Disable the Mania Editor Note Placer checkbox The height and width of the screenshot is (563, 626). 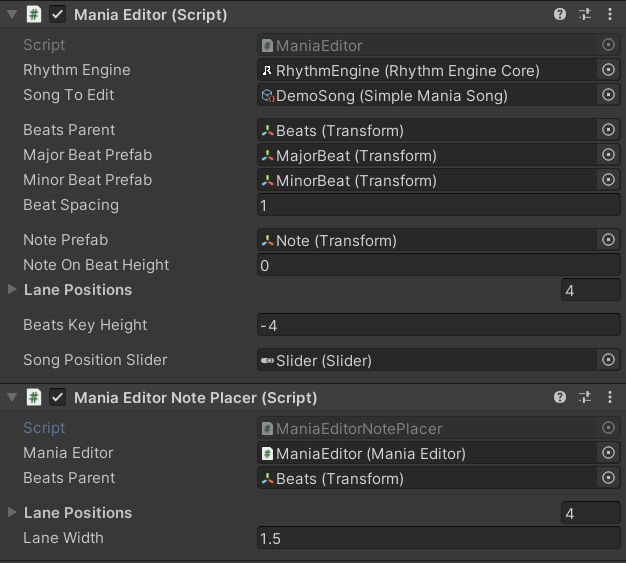click(x=58, y=398)
